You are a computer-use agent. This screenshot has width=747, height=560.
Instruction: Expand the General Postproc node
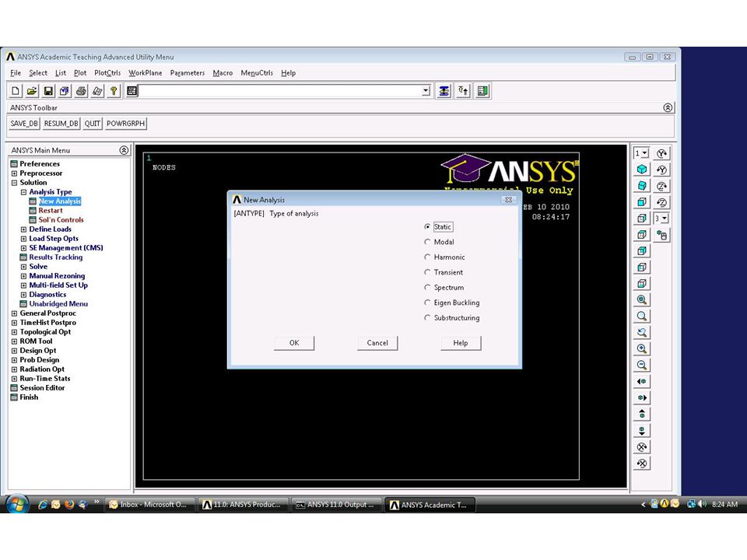click(x=14, y=313)
